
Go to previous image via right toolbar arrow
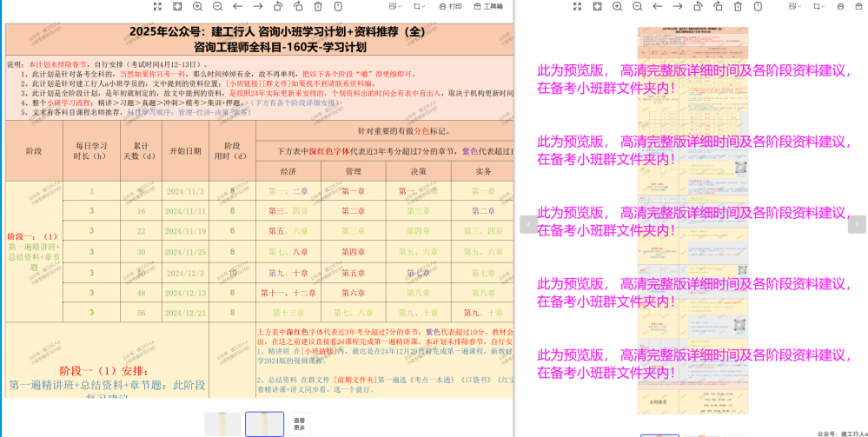tap(658, 6)
